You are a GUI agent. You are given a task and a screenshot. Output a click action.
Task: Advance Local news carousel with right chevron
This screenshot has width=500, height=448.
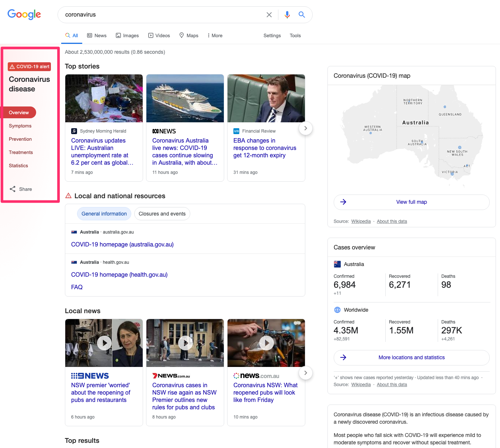point(306,373)
